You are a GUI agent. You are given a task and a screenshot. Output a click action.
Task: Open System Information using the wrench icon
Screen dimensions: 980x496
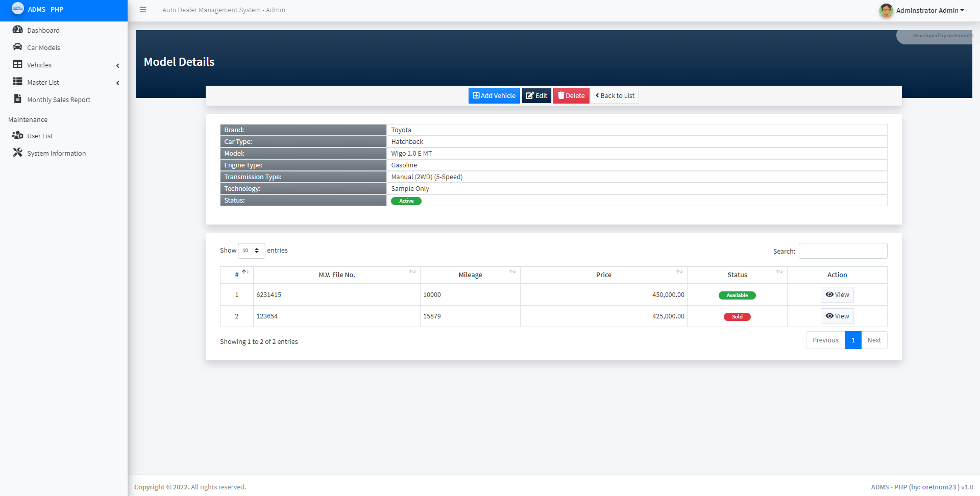pyautogui.click(x=18, y=153)
